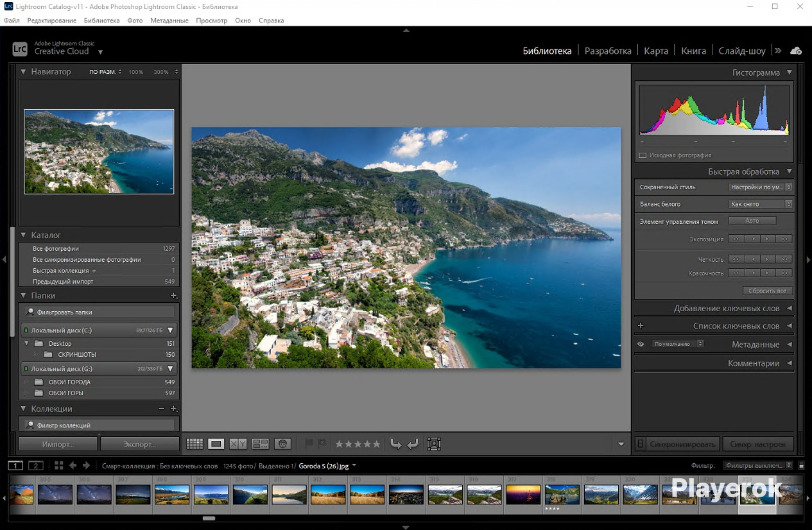Click in the Фильтровать папки field

pos(99,312)
